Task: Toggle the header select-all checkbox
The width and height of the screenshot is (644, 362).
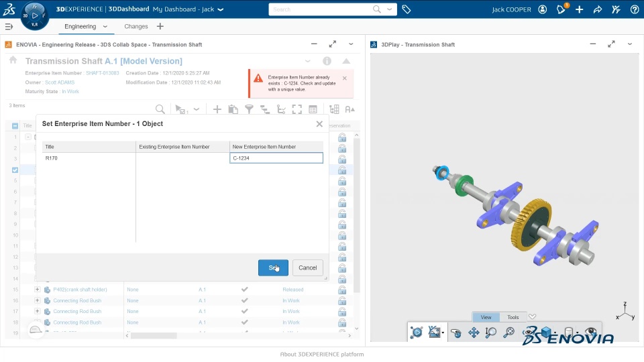Action: [15, 126]
